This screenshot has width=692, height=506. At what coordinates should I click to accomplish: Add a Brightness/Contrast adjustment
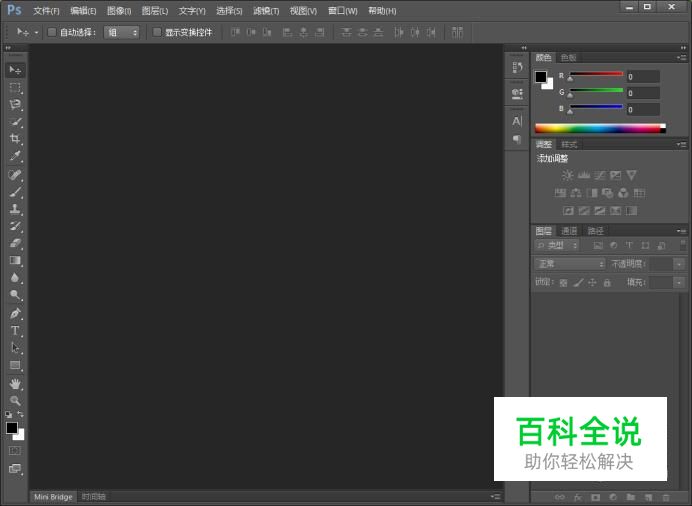pyautogui.click(x=568, y=175)
